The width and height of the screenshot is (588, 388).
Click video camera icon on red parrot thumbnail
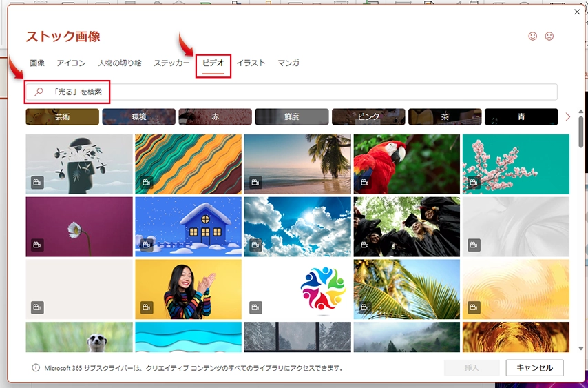365,183
